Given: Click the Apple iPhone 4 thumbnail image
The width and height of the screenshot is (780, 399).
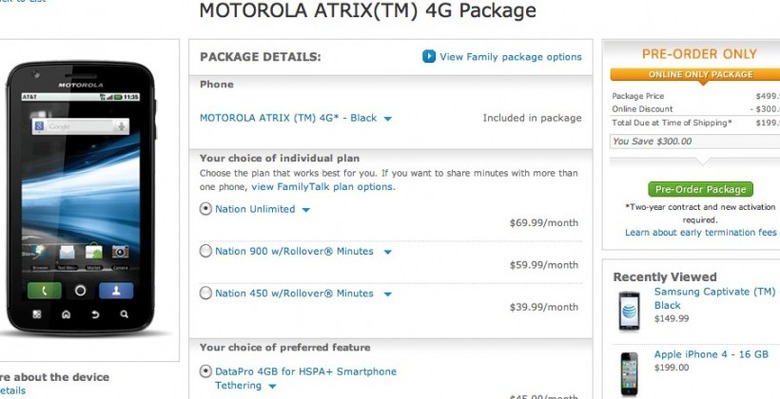Looking at the screenshot, I should point(629,374).
